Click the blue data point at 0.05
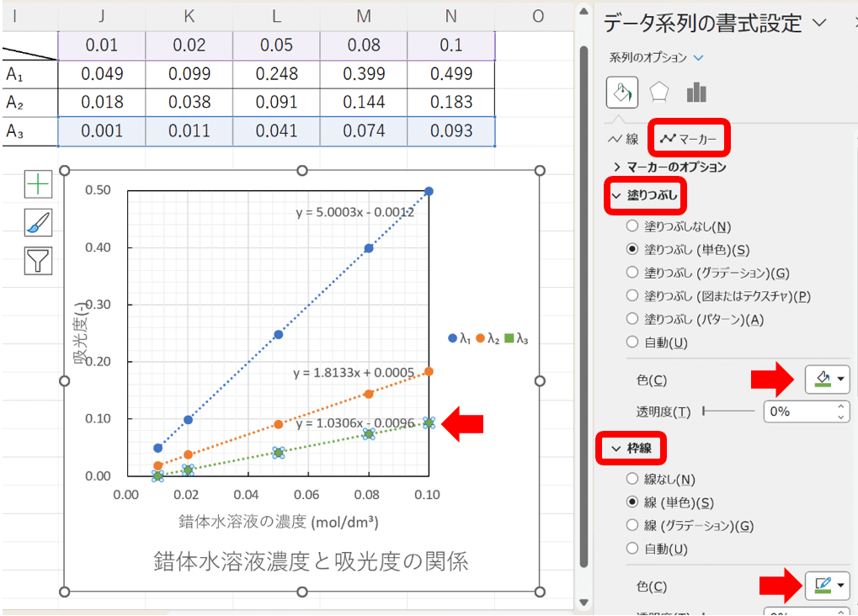The image size is (858, 616). pos(279,335)
